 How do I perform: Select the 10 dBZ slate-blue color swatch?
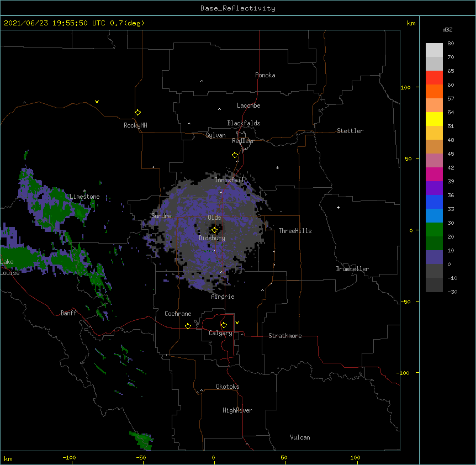(x=434, y=257)
